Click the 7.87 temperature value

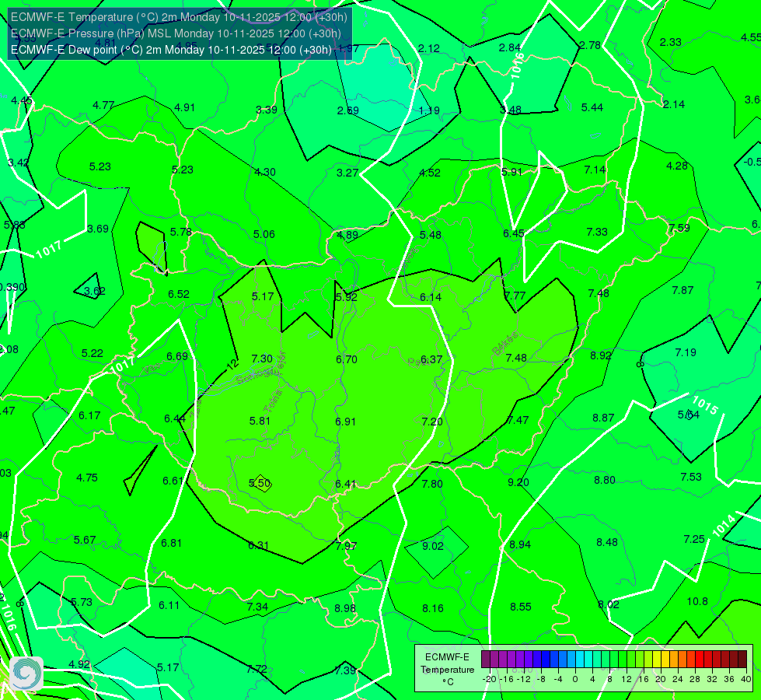682,290
